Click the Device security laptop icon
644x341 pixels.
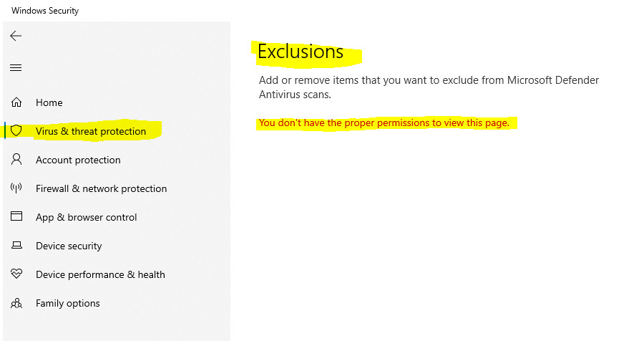[x=16, y=246]
